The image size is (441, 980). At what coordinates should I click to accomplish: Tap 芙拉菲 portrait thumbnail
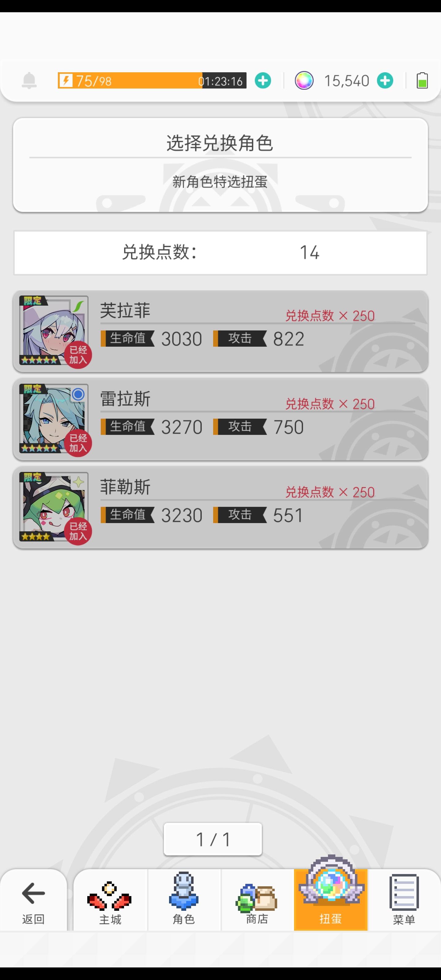click(x=54, y=331)
